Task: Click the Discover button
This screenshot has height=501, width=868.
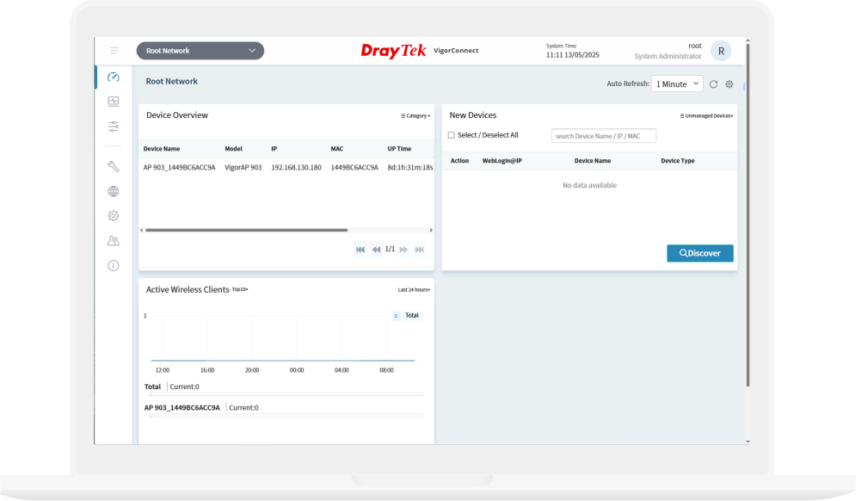Action: pyautogui.click(x=699, y=253)
